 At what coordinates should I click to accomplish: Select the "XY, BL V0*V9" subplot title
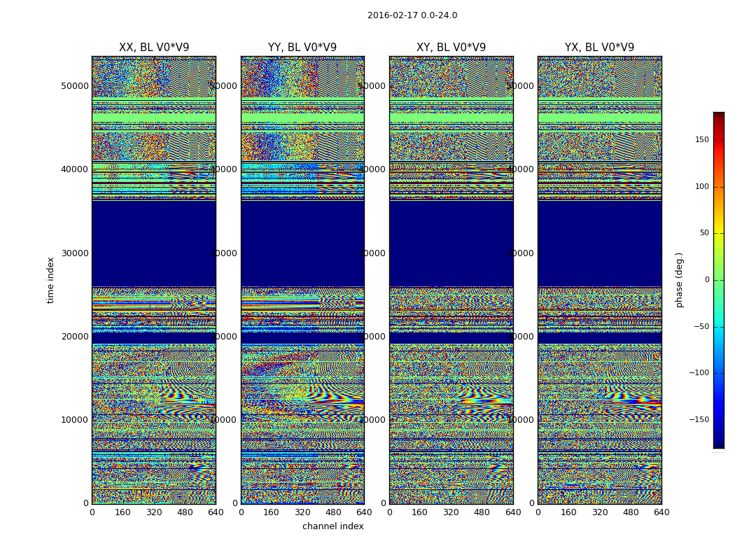(x=451, y=48)
